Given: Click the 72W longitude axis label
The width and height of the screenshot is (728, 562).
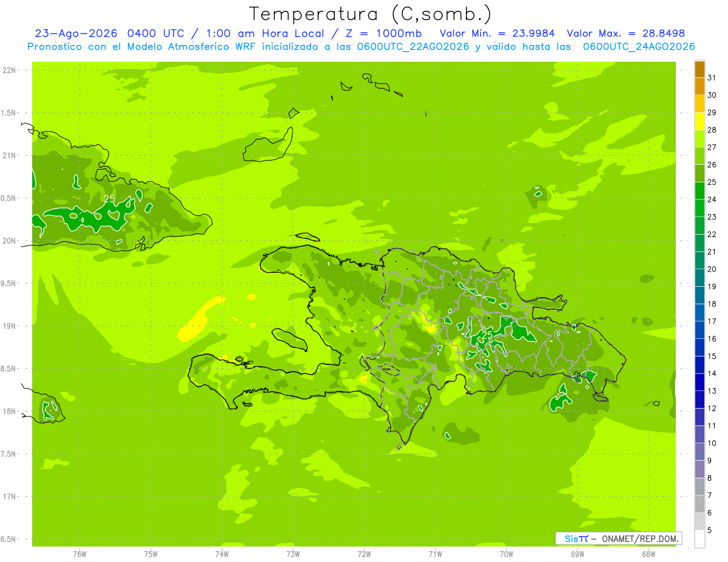Looking at the screenshot, I should pyautogui.click(x=364, y=554).
